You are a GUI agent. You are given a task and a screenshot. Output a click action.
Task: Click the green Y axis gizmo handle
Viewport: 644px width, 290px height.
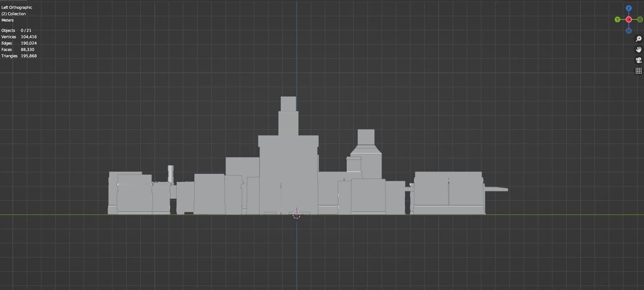pos(617,19)
